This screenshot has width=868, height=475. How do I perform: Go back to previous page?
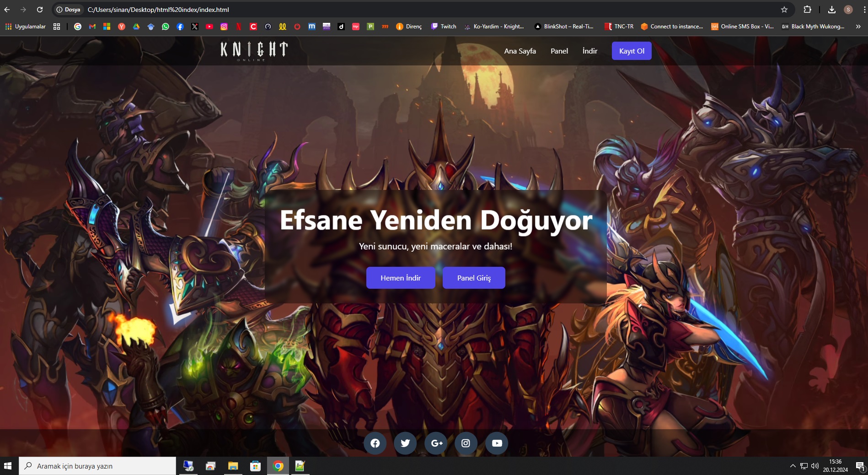pos(7,10)
